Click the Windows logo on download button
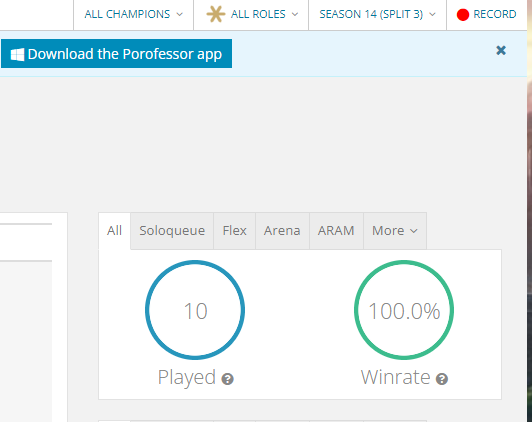Viewport: 532px width, 422px height. [x=17, y=54]
